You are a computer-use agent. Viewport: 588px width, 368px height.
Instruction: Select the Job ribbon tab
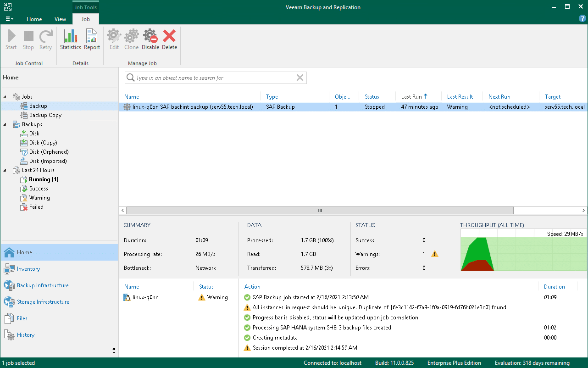[x=86, y=19]
